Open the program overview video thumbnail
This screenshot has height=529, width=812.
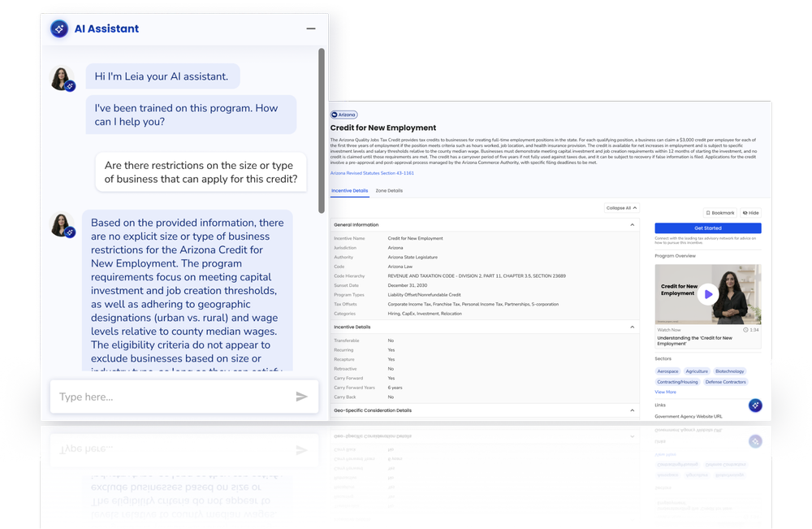pos(708,294)
